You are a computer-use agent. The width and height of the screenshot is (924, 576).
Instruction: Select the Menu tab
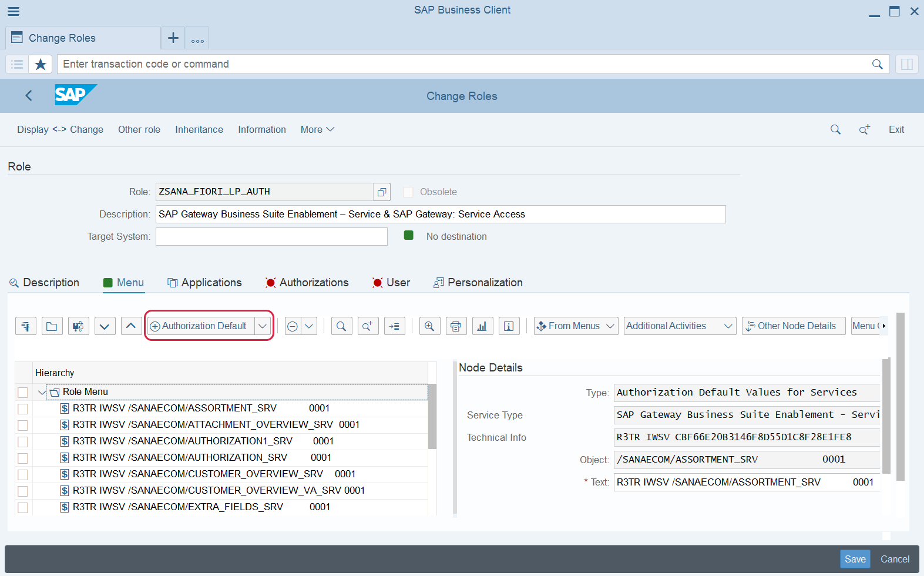pyautogui.click(x=123, y=283)
